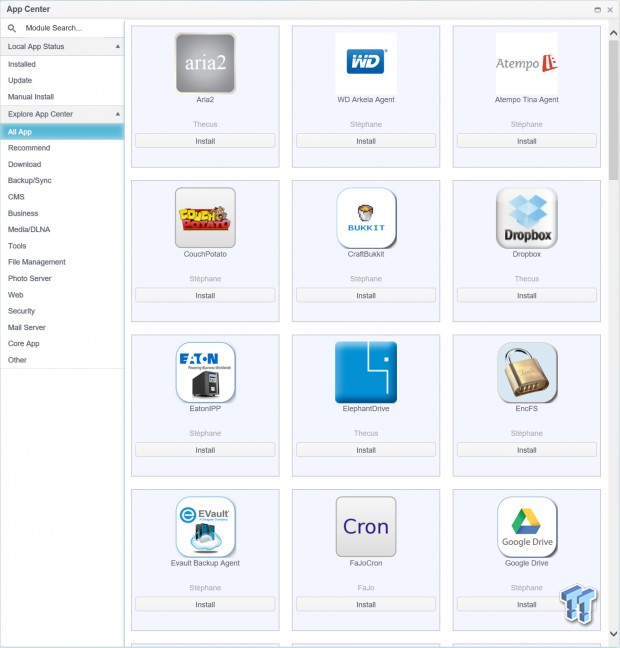
Task: Click the Evault Backup Agent name
Action: point(205,563)
